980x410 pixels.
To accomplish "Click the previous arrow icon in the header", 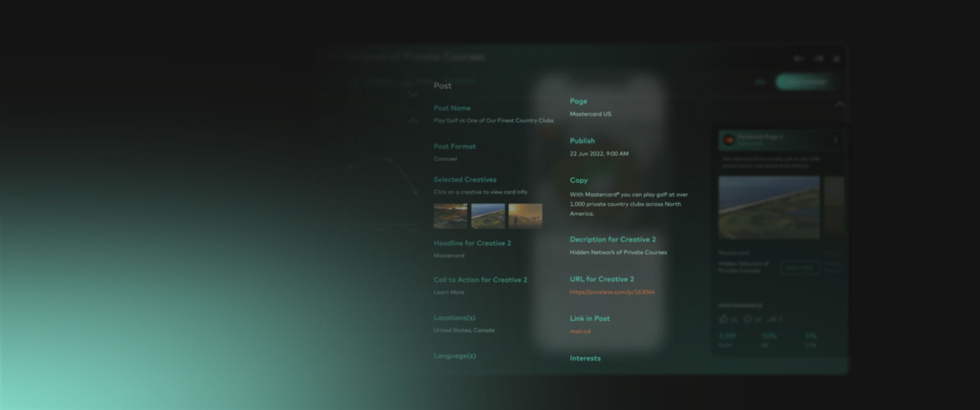I will 798,58.
